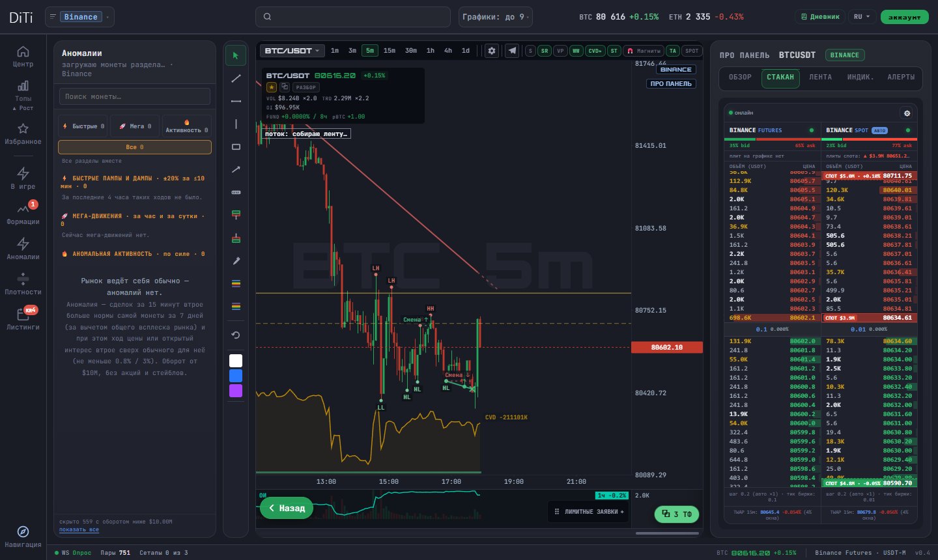Click the green Аккаунт button

(x=905, y=17)
